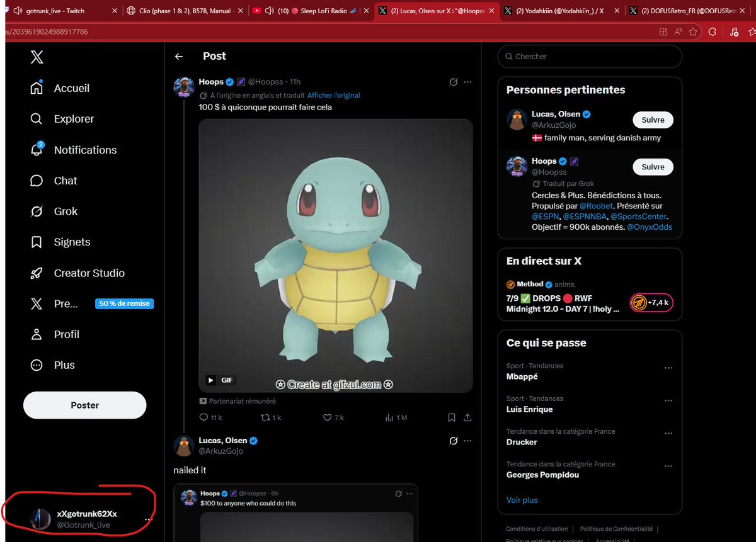Click the @Hoopss handle on the post
Screen dimensions: 756x542
[x=266, y=82]
